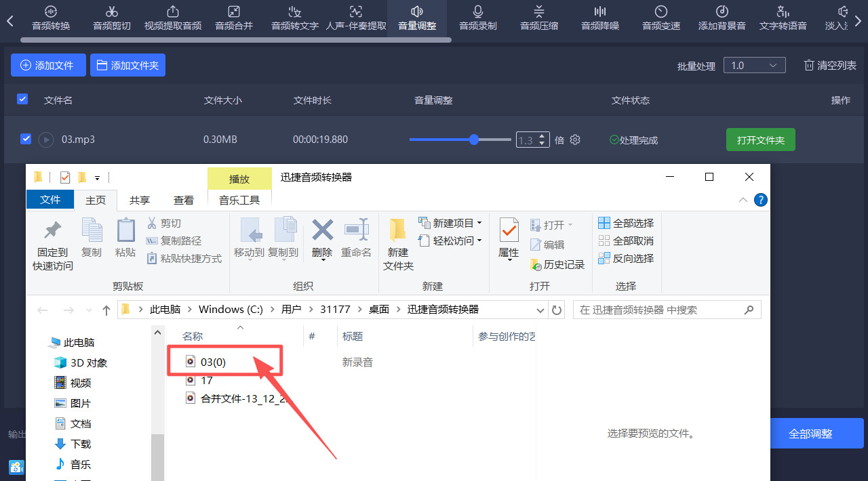Viewport: 868px width, 481px height.
Task: Switch to the 主页 ribbon tab
Action: click(x=96, y=201)
